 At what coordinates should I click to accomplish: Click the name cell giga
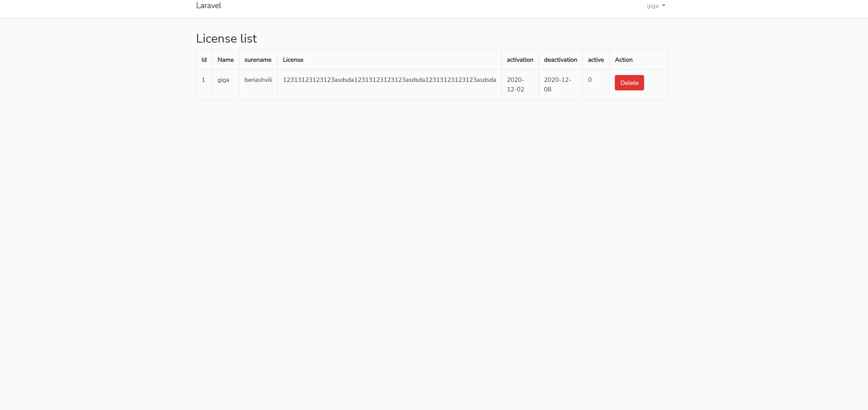[223, 80]
